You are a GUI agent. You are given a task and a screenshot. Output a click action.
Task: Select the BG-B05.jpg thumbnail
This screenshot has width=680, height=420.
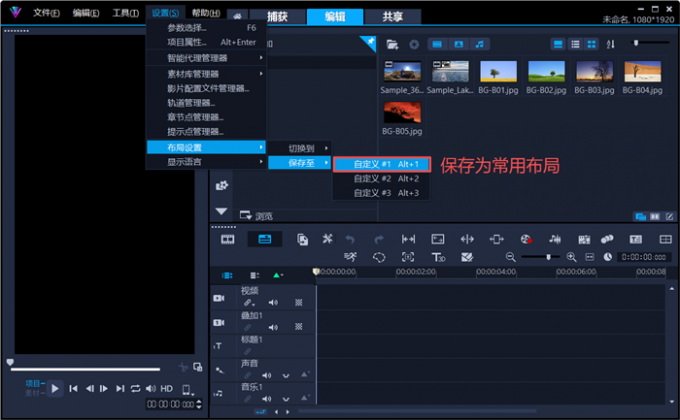[402, 113]
